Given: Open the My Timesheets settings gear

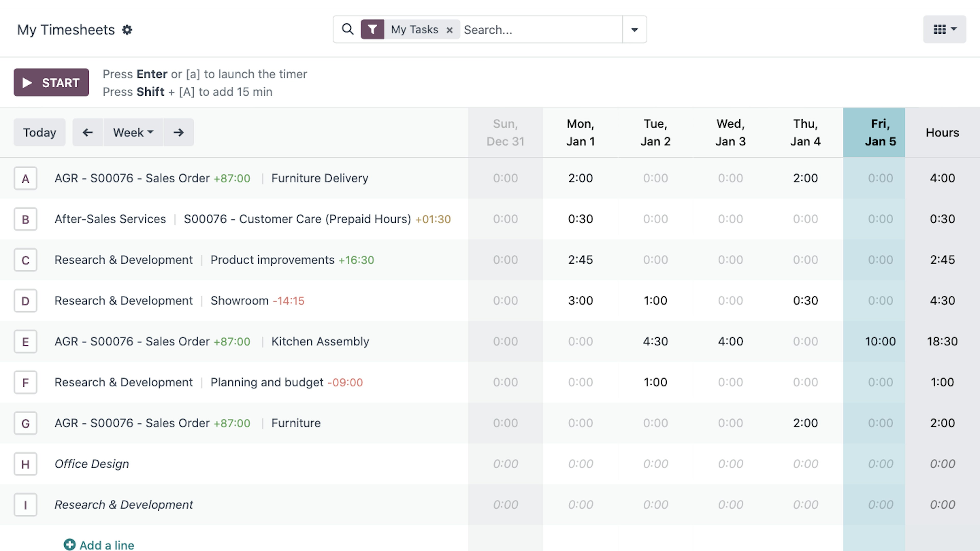Looking at the screenshot, I should [127, 30].
